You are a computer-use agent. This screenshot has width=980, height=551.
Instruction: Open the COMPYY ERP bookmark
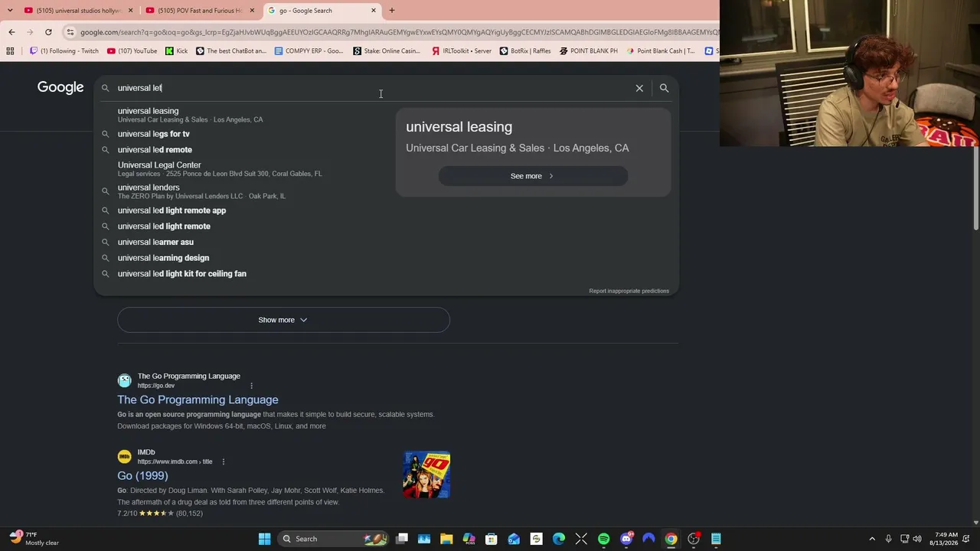pos(309,51)
